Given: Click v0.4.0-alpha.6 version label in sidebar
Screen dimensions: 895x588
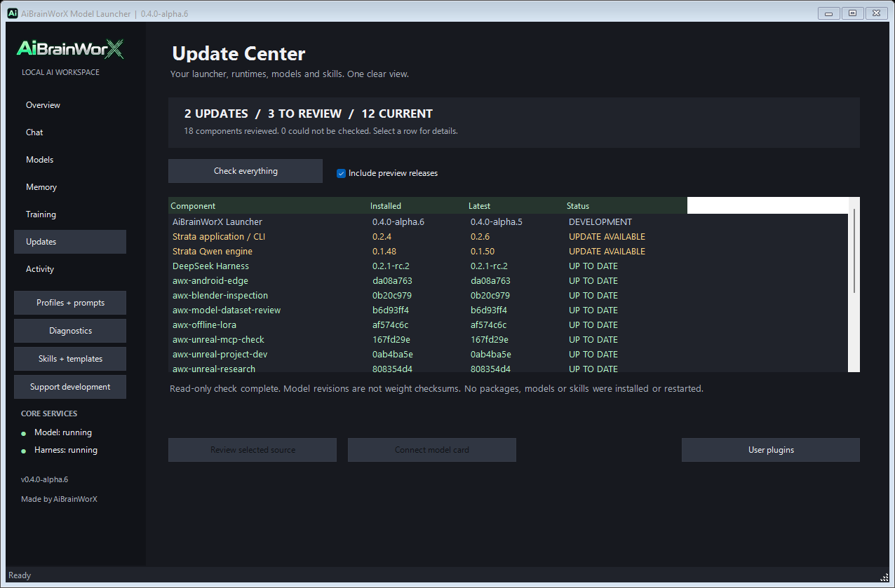Looking at the screenshot, I should (44, 480).
